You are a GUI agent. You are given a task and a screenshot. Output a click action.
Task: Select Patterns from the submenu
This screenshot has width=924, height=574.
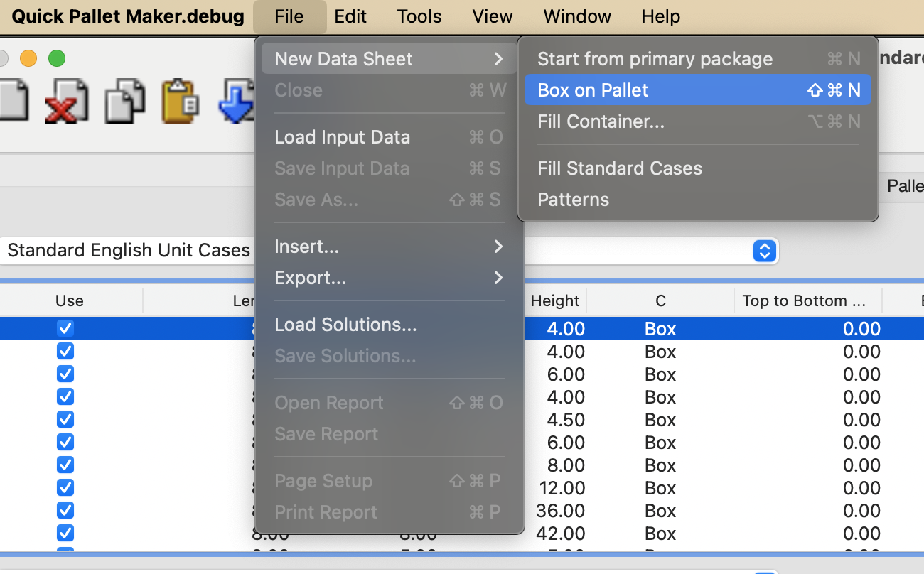(x=698, y=200)
